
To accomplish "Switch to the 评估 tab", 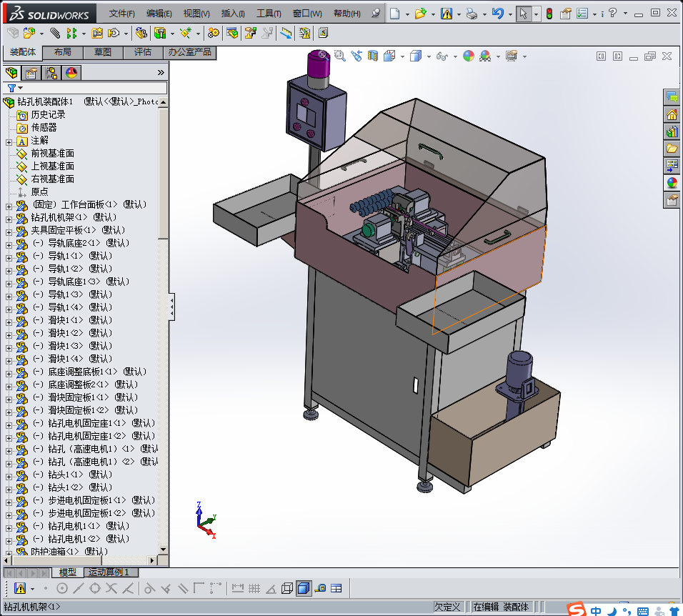I will (143, 52).
